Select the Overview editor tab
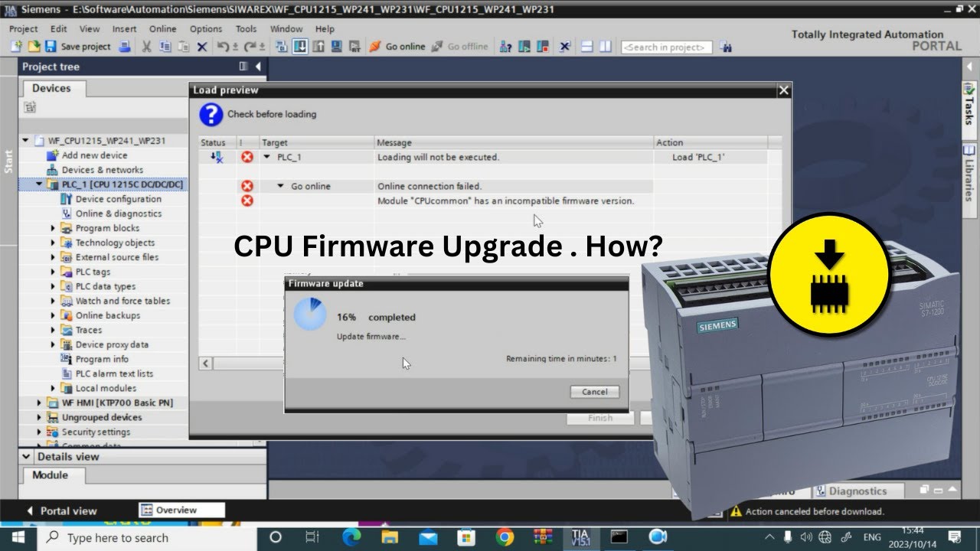The width and height of the screenshot is (980, 551). 182,510
